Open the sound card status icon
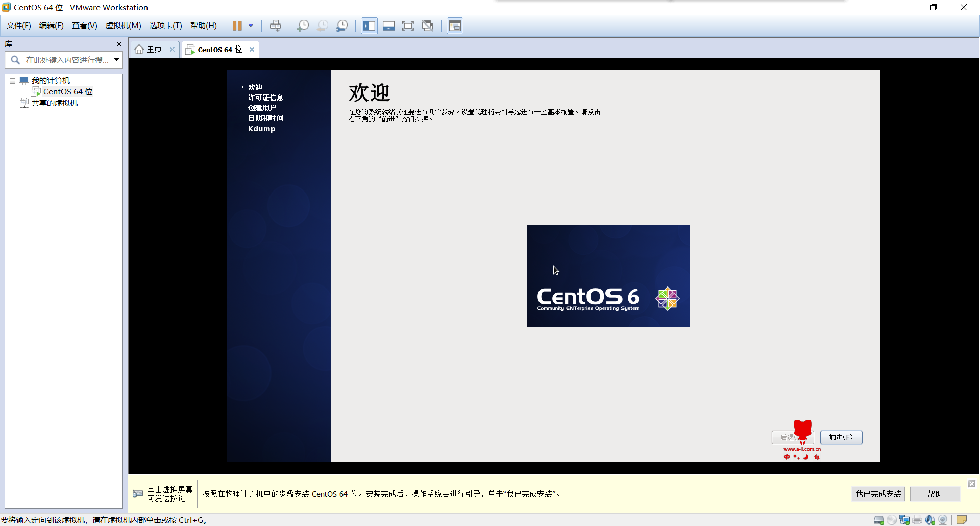The height and width of the screenshot is (526, 980). [930, 520]
